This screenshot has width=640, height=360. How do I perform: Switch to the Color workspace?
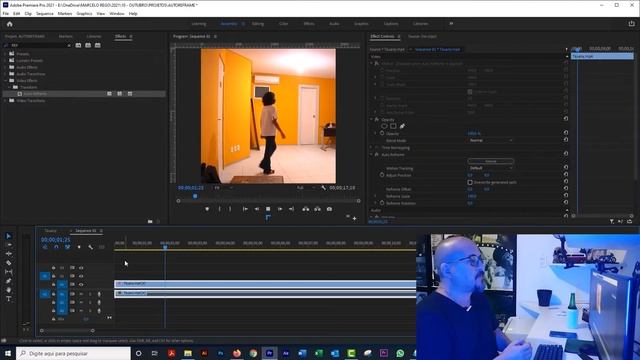pos(283,24)
